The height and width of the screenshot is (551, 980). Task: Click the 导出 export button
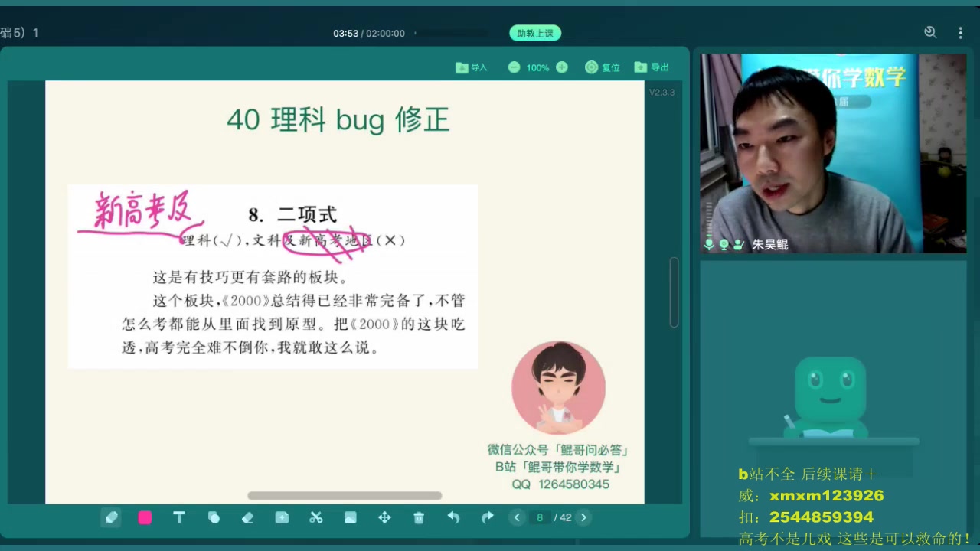(652, 67)
